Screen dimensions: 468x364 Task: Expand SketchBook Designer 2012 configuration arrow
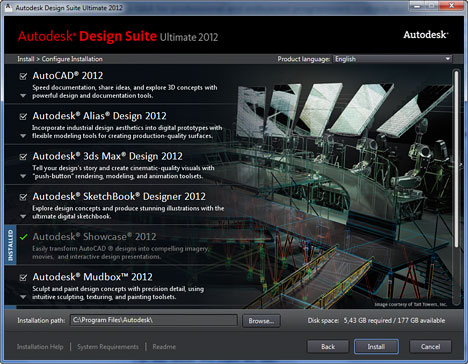coord(23,217)
